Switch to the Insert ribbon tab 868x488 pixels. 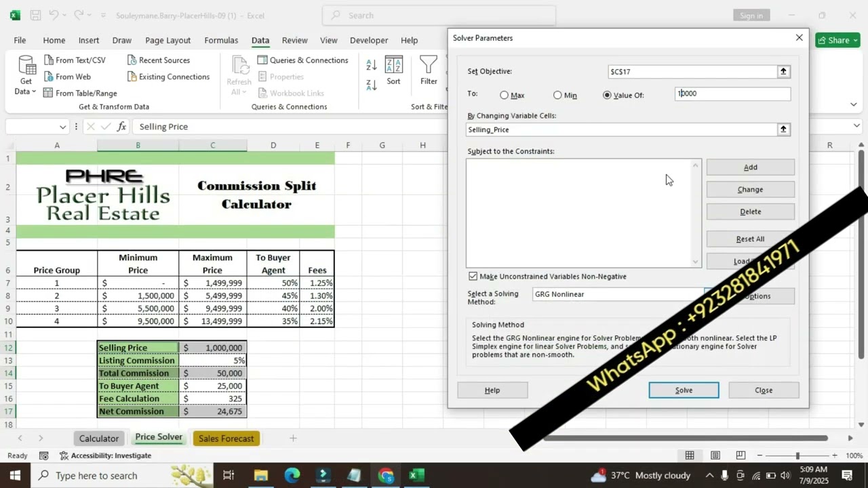(x=89, y=40)
